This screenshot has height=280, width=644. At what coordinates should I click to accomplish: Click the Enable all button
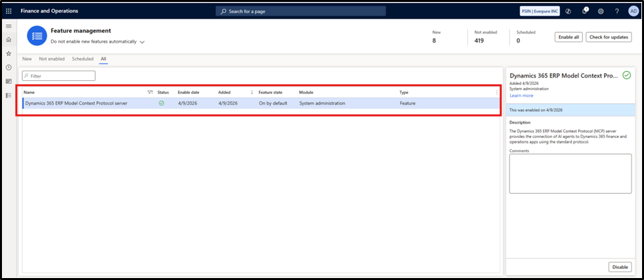(569, 37)
